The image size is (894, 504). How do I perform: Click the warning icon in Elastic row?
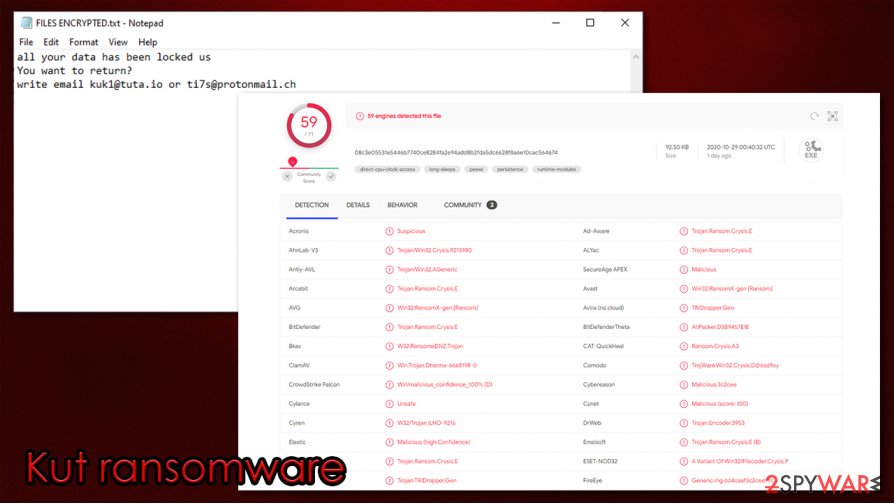(x=389, y=442)
